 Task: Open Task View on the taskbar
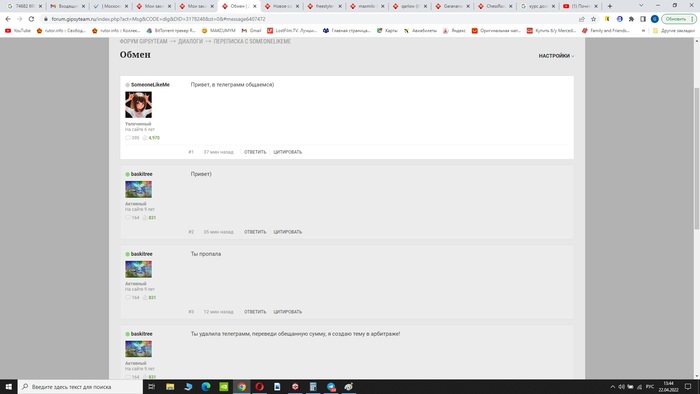click(x=151, y=386)
